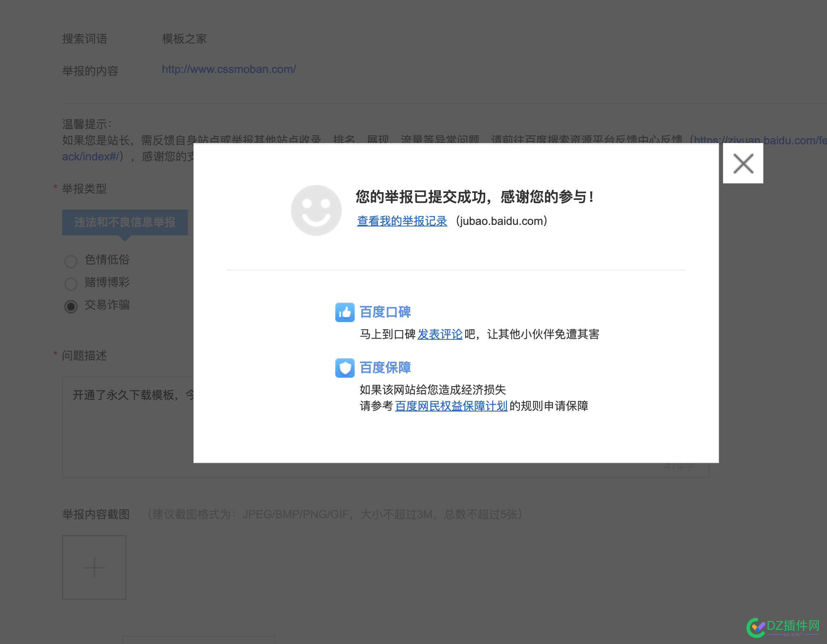Open the ziyuan.baidu.com feedback center link
The width and height of the screenshot is (827, 644).
click(760, 140)
